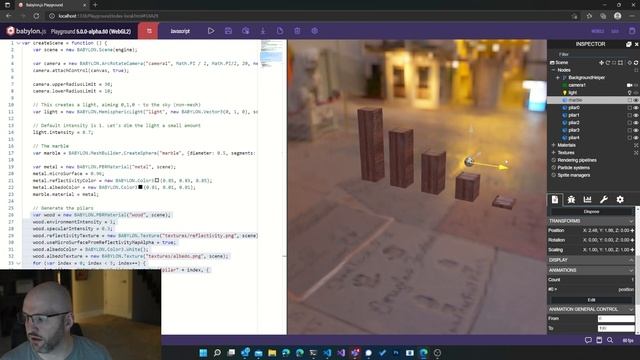Click the Javascript language label
The image size is (640, 360).
(180, 31)
